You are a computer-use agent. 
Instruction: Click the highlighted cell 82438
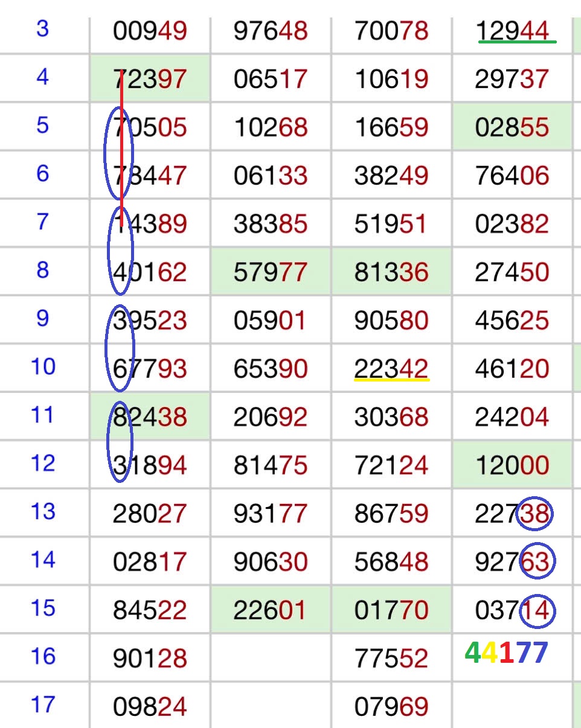[x=150, y=417]
